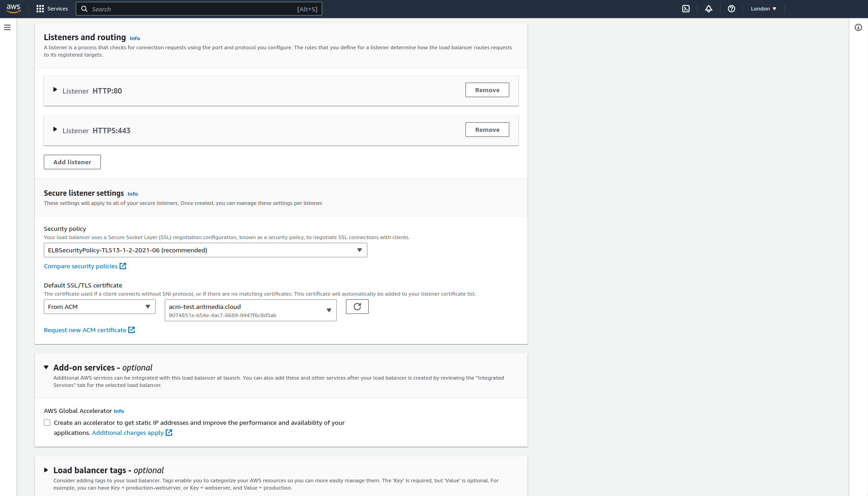The image size is (868, 496).
Task: Focus the top search field
Action: [199, 9]
